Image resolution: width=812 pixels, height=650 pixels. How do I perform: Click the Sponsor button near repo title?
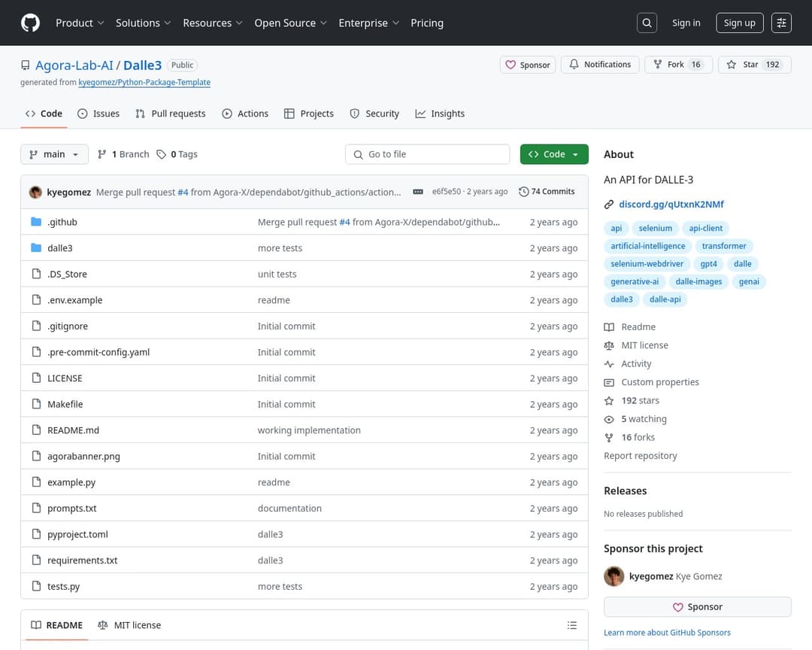pos(528,65)
